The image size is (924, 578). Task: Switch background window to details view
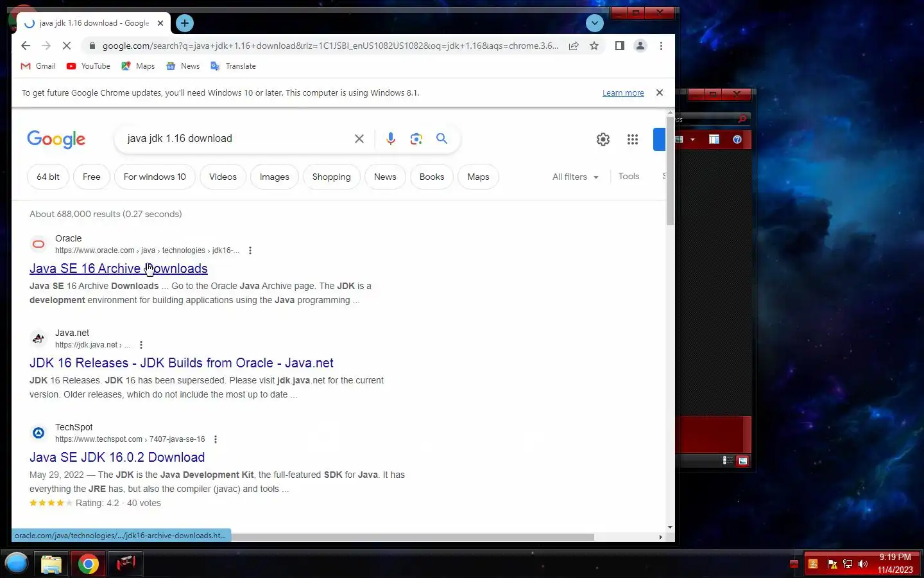[728, 460]
